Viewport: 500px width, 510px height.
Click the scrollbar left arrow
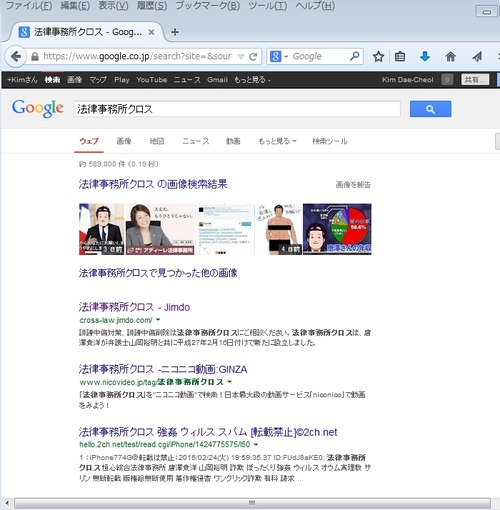pos(7,503)
